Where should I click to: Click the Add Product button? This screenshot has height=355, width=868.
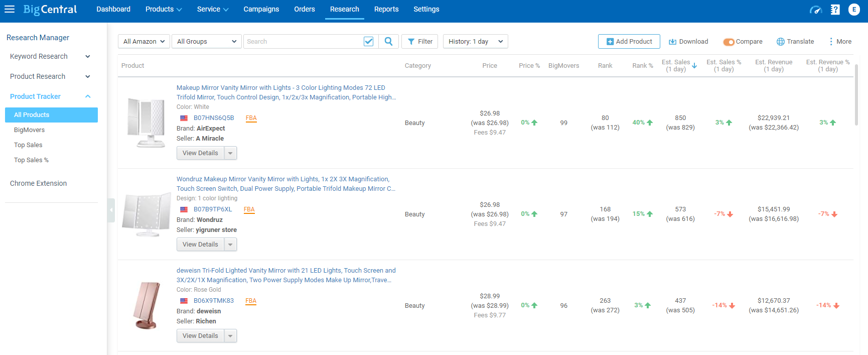[629, 41]
